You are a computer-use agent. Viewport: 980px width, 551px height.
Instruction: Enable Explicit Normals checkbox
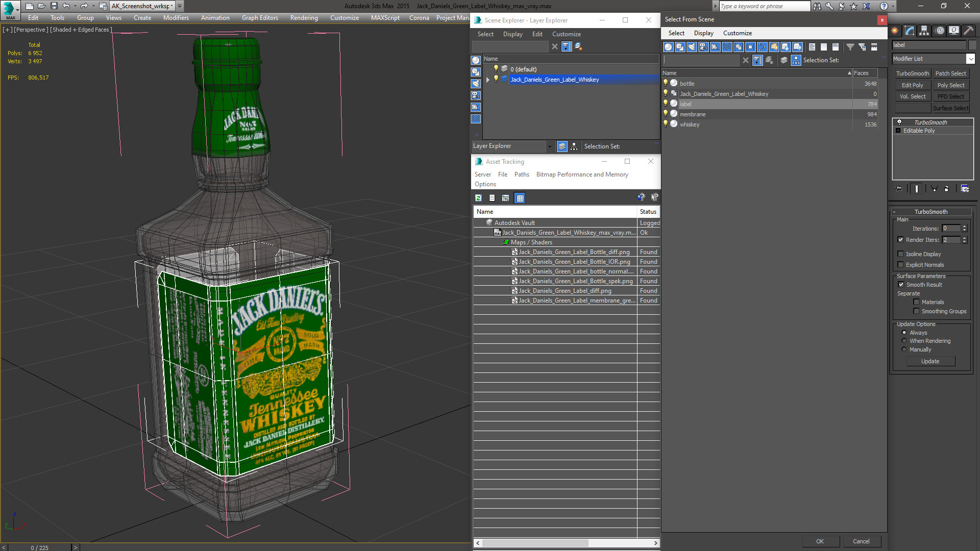coord(900,265)
